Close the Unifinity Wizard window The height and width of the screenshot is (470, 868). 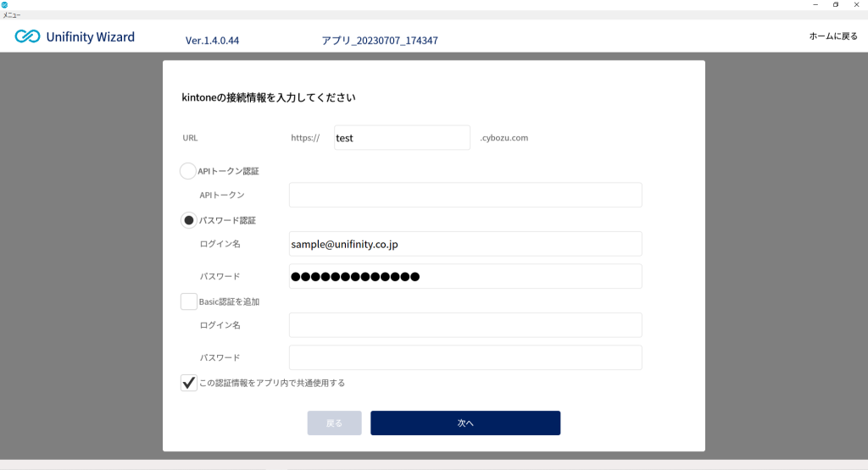(856, 4)
